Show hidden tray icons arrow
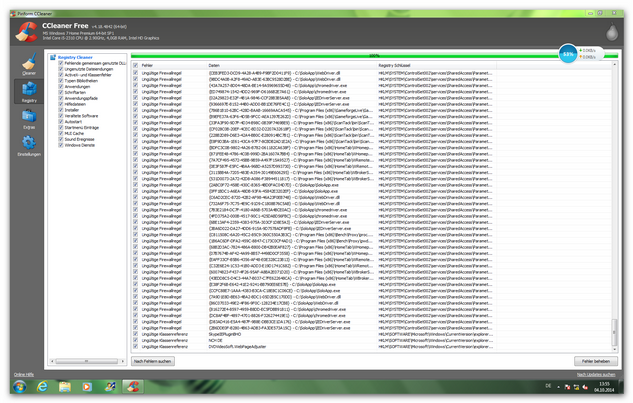This screenshot has height=403, width=633. click(x=559, y=387)
